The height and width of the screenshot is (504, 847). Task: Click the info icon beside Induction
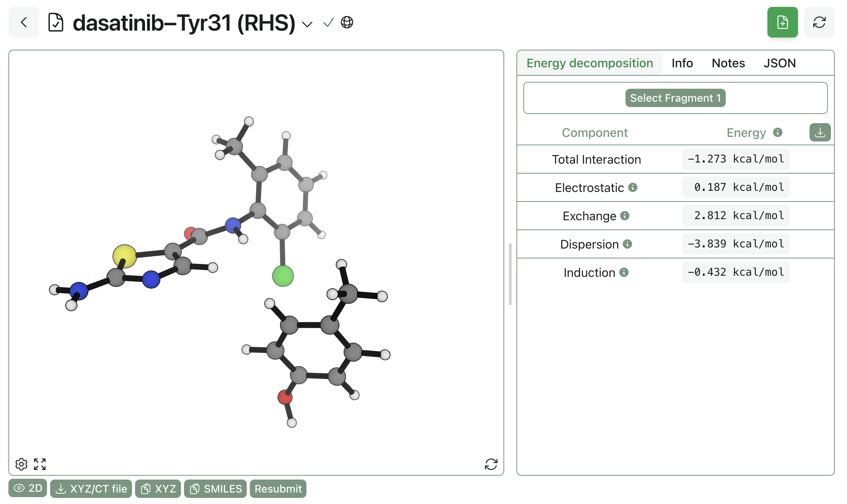(624, 272)
